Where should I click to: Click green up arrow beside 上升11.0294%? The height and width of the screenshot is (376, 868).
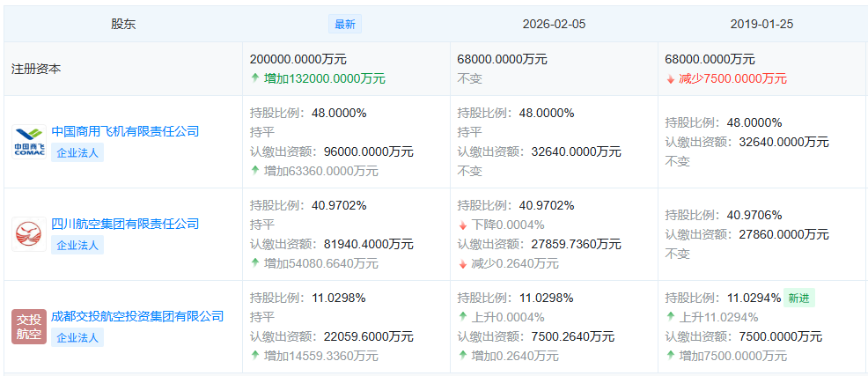671,317
